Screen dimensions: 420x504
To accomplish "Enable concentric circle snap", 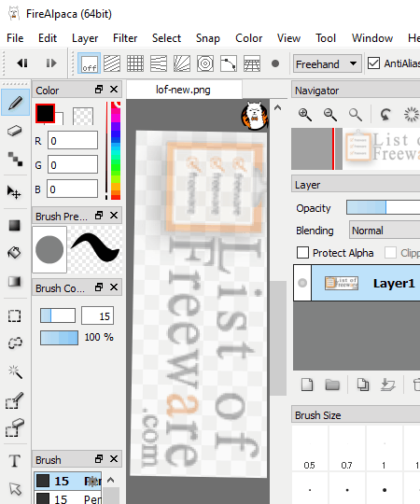I will point(205,63).
